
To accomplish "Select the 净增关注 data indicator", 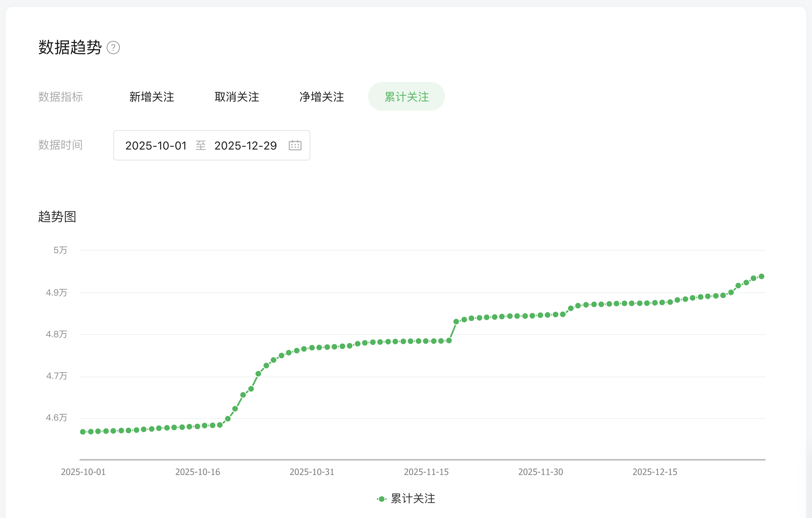I will (321, 97).
